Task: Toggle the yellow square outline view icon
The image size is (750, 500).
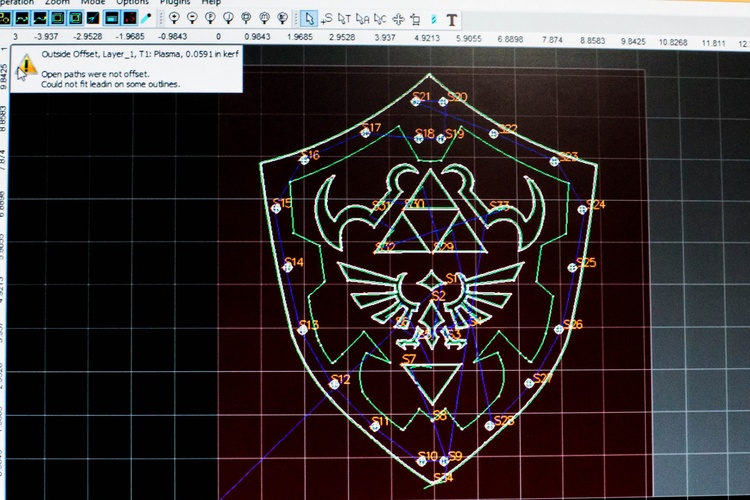Action: tap(58, 19)
